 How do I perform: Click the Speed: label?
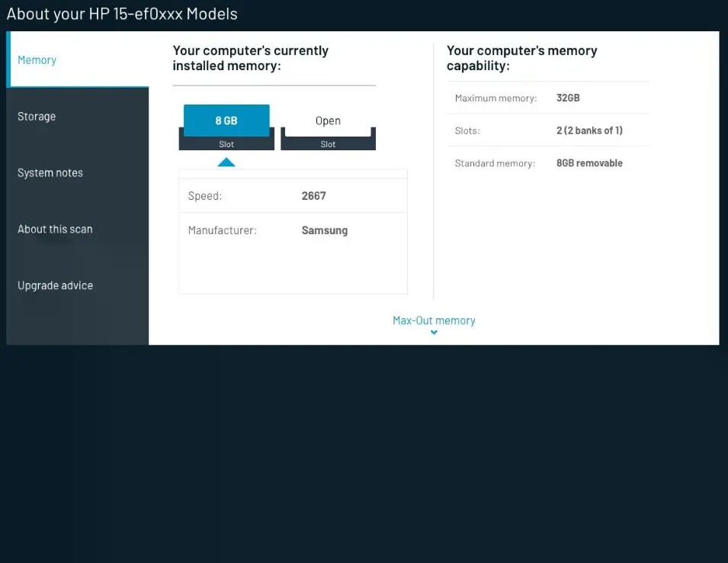[x=205, y=196]
